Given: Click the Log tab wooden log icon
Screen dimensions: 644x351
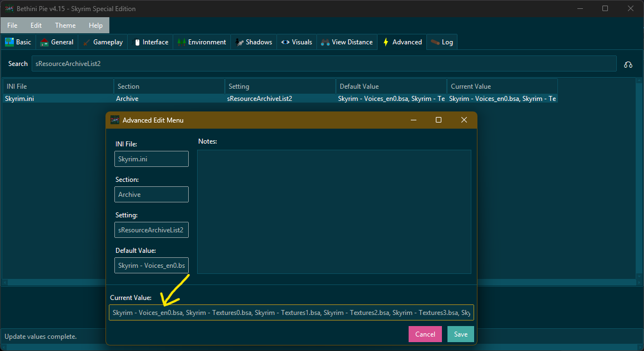Looking at the screenshot, I should click(x=435, y=42).
